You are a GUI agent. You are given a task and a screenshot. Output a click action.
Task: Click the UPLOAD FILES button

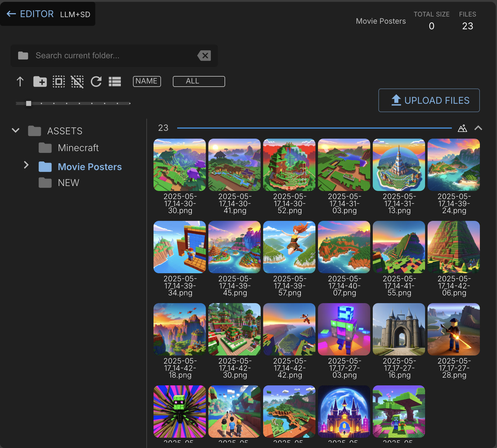pos(429,100)
